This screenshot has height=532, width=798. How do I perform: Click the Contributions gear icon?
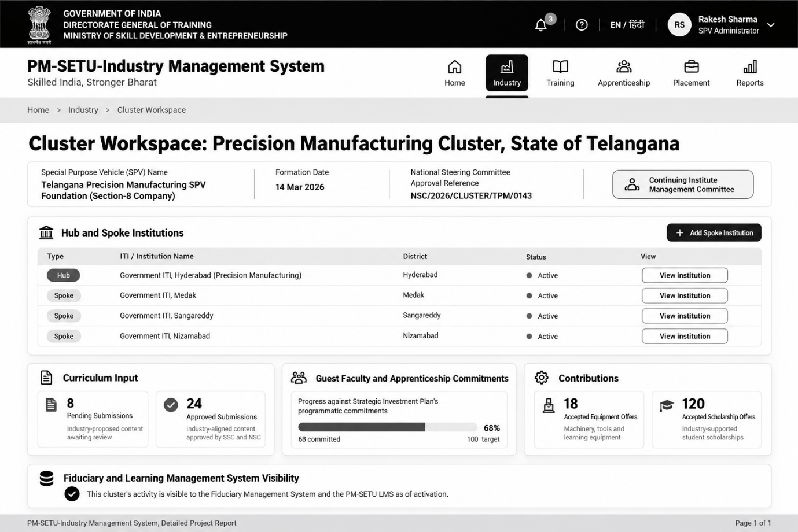542,378
